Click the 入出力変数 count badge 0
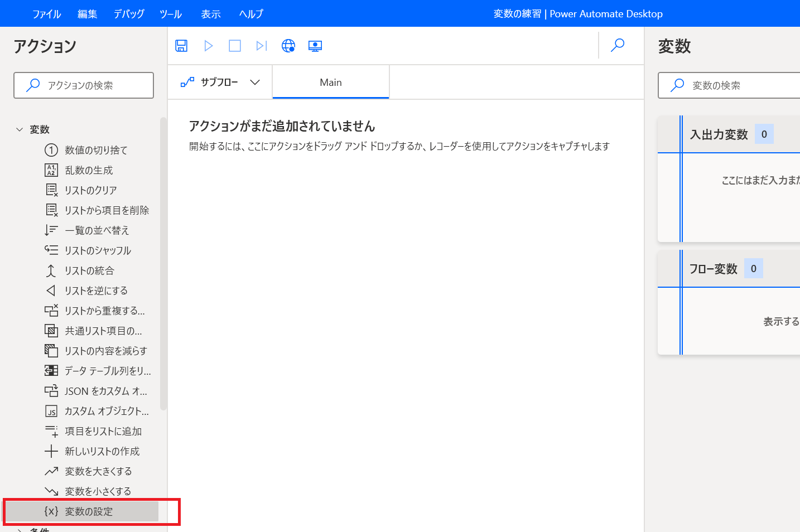The image size is (800, 532). click(x=764, y=134)
